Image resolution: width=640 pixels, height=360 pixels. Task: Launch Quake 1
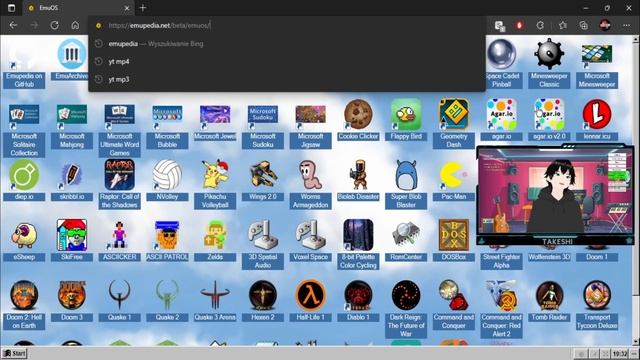pos(120,301)
